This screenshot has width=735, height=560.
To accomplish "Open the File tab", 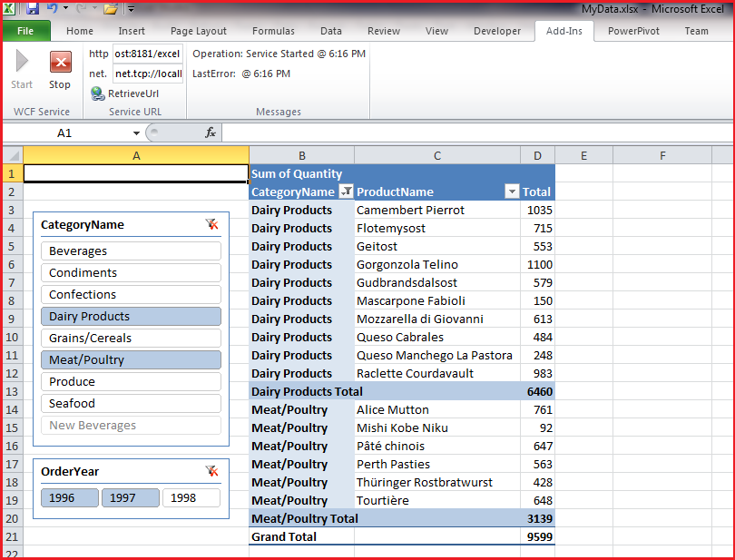I will (x=25, y=31).
